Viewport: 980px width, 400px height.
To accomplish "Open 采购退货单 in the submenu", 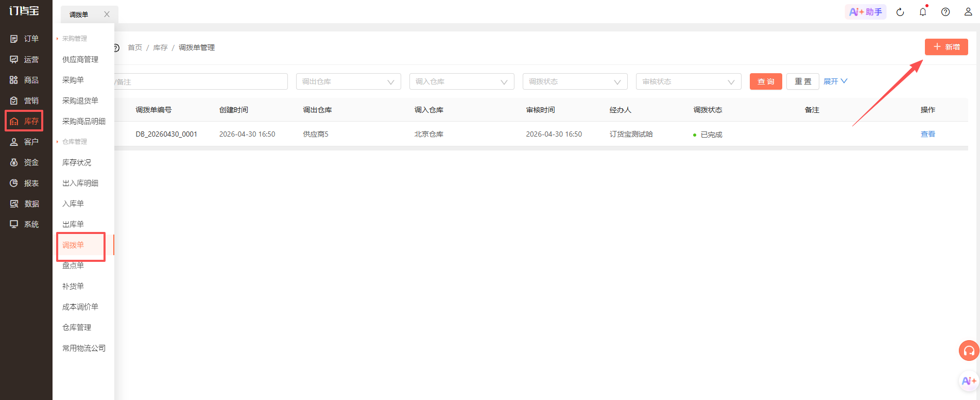I will pos(80,101).
